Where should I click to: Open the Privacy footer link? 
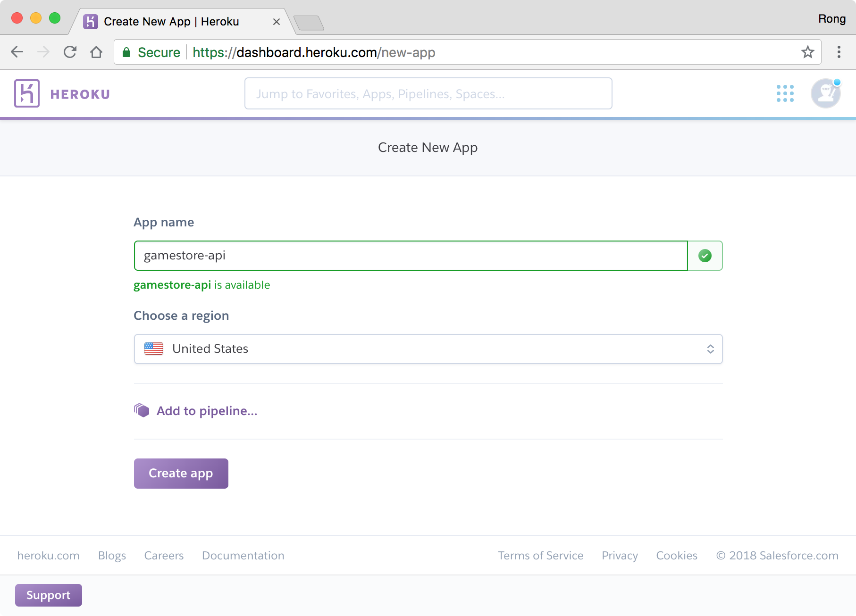pyautogui.click(x=620, y=556)
